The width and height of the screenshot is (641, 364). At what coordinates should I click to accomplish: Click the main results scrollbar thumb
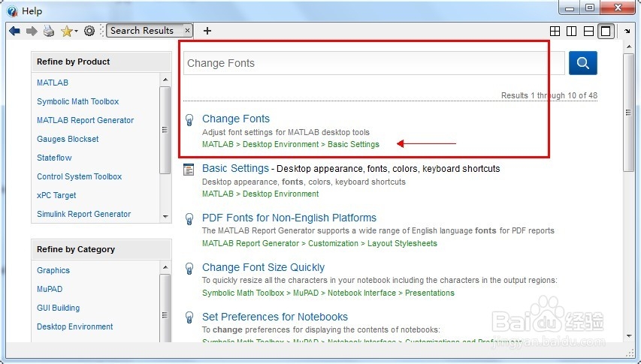[x=629, y=113]
